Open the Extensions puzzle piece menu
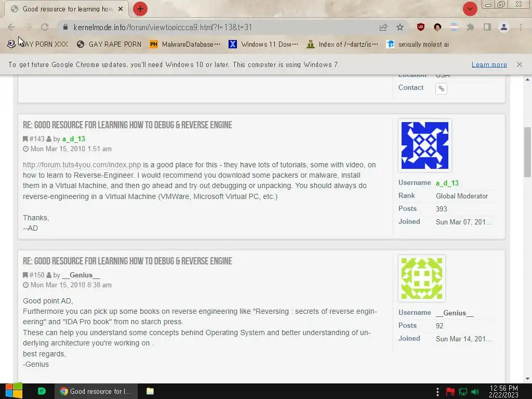This screenshot has width=532, height=399. [471, 27]
